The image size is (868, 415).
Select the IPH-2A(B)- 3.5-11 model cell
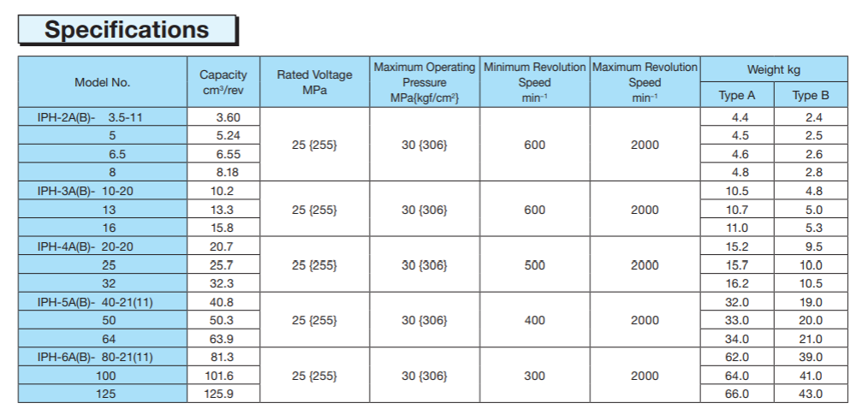click(103, 117)
